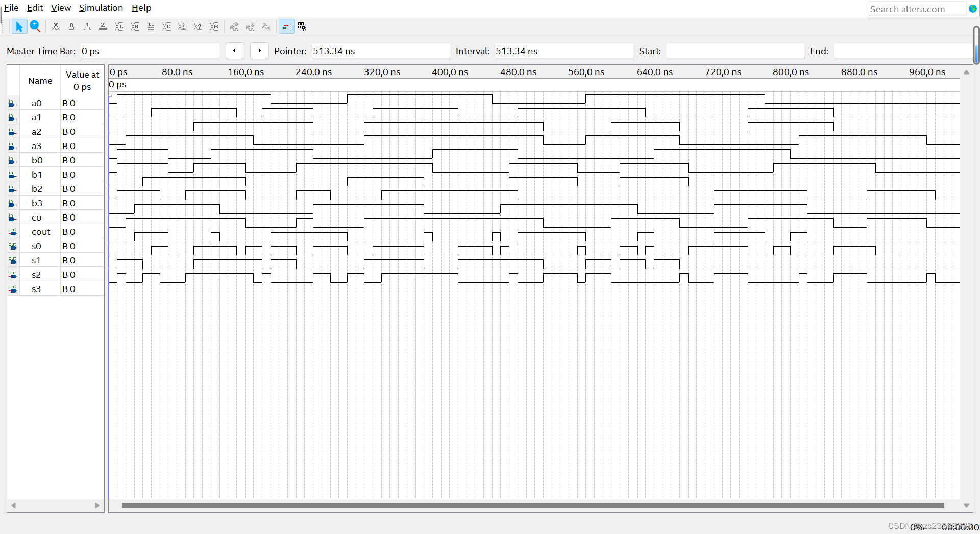980x534 pixels.
Task: Apply Forcing Unknown (X) value
Action: tap(56, 27)
